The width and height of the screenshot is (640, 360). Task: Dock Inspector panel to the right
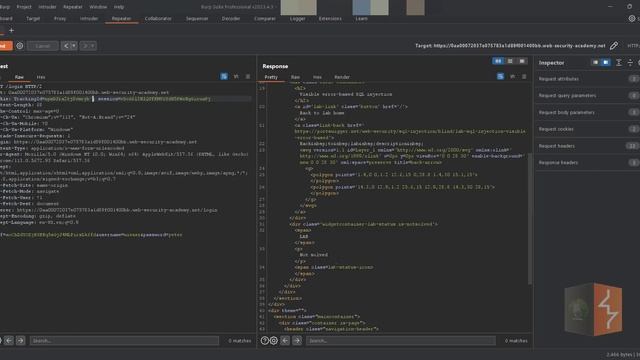[x=606, y=62]
